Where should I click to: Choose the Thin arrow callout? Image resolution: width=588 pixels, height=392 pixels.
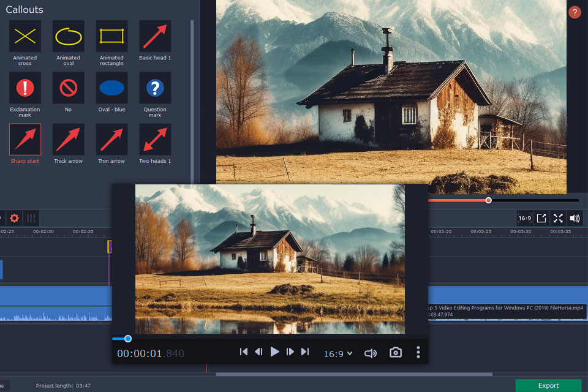[x=111, y=140]
